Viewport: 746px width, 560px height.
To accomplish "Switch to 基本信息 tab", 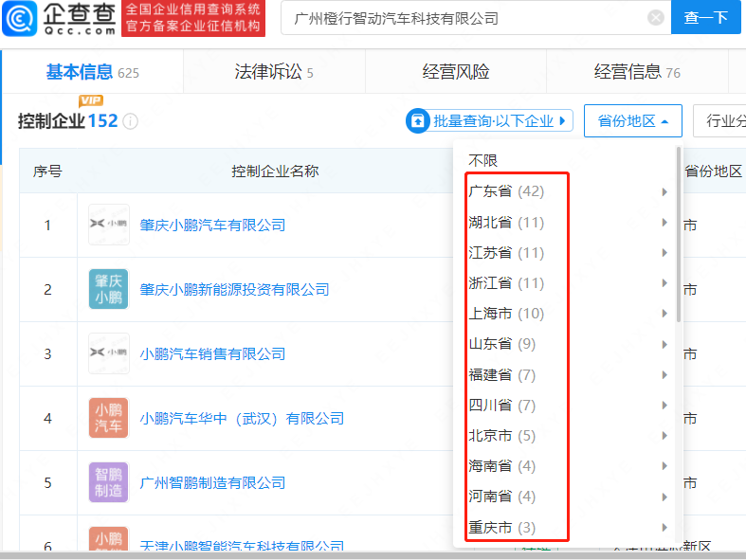I will 93,72.
